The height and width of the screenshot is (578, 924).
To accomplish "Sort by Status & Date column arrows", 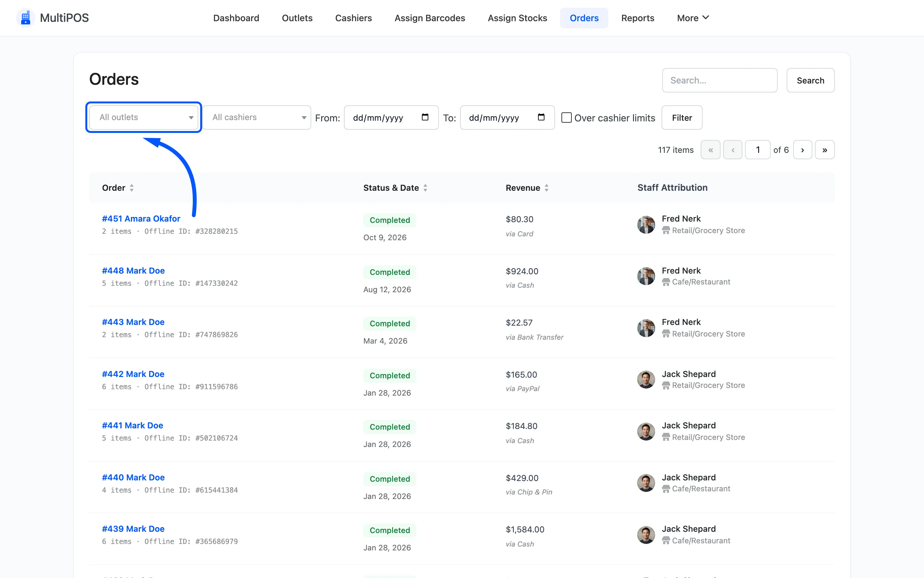I will (425, 188).
